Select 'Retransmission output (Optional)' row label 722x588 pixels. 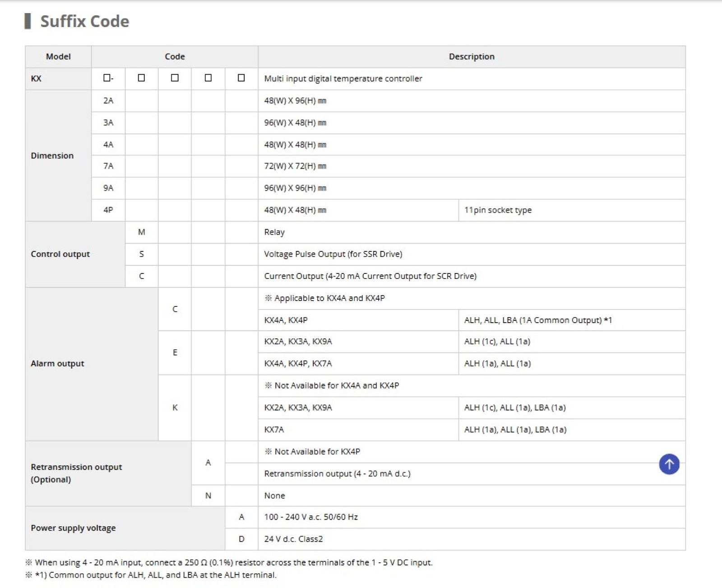pyautogui.click(x=108, y=473)
